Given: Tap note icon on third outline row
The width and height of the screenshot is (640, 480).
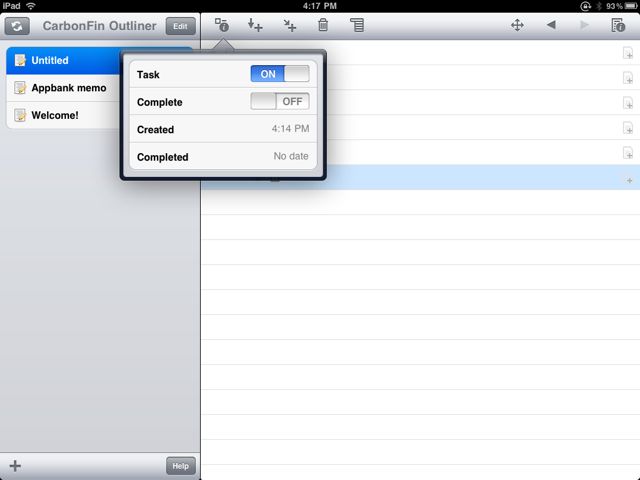Looking at the screenshot, I should (x=628, y=103).
